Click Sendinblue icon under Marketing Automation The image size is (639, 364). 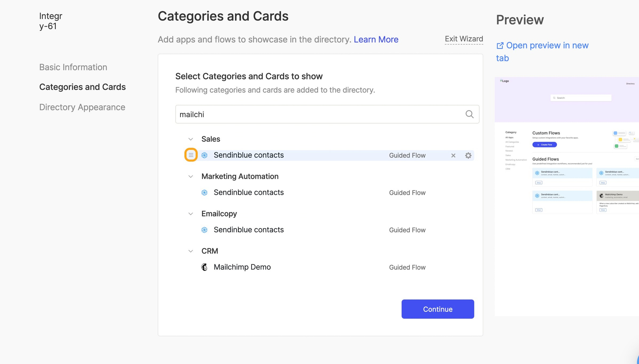204,193
